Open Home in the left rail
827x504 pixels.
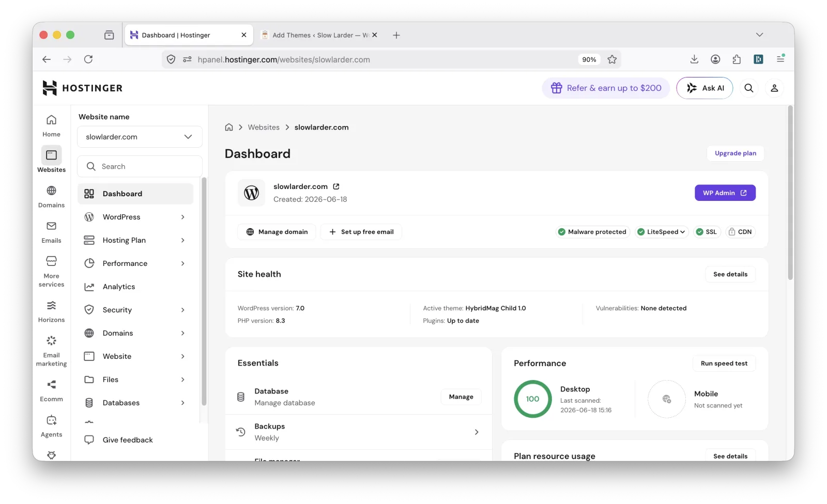point(51,125)
